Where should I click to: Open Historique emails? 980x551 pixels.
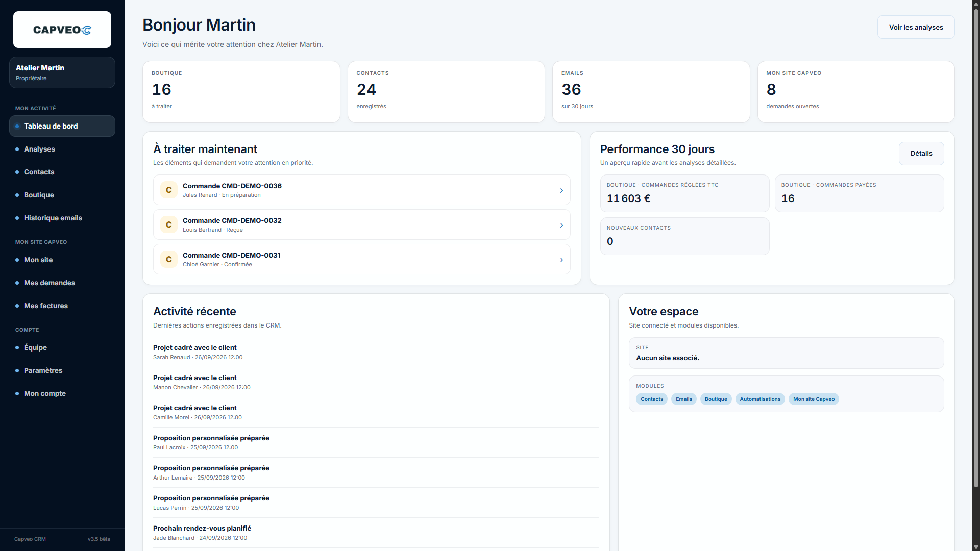click(62, 218)
